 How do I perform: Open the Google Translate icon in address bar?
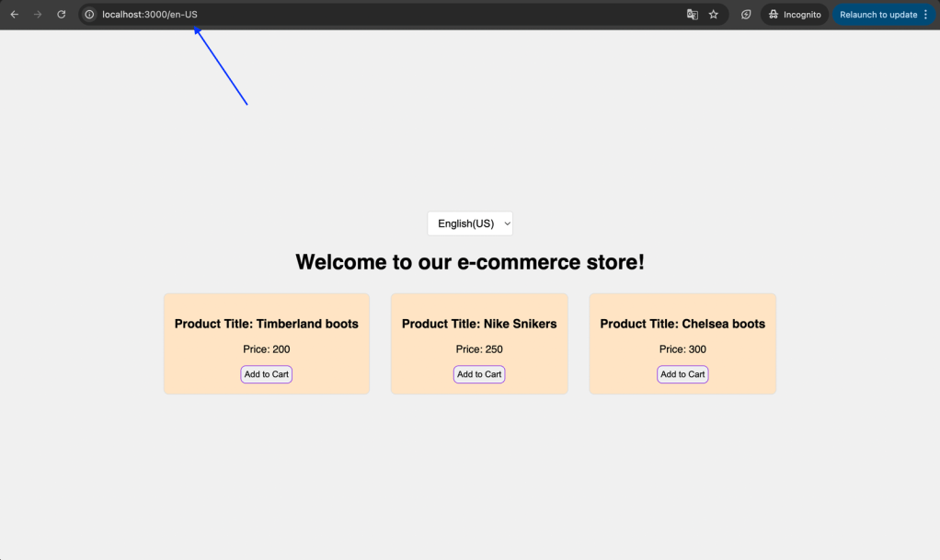coord(693,15)
